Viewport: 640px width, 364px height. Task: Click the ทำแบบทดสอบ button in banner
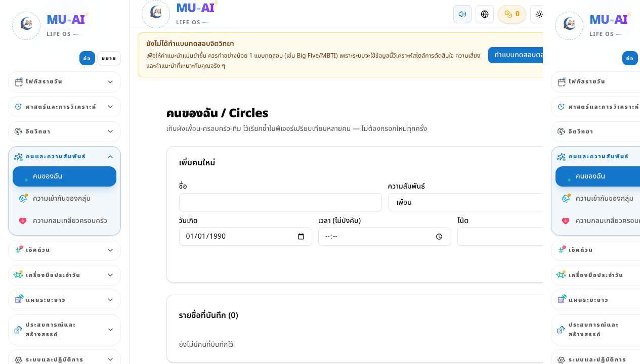516,55
